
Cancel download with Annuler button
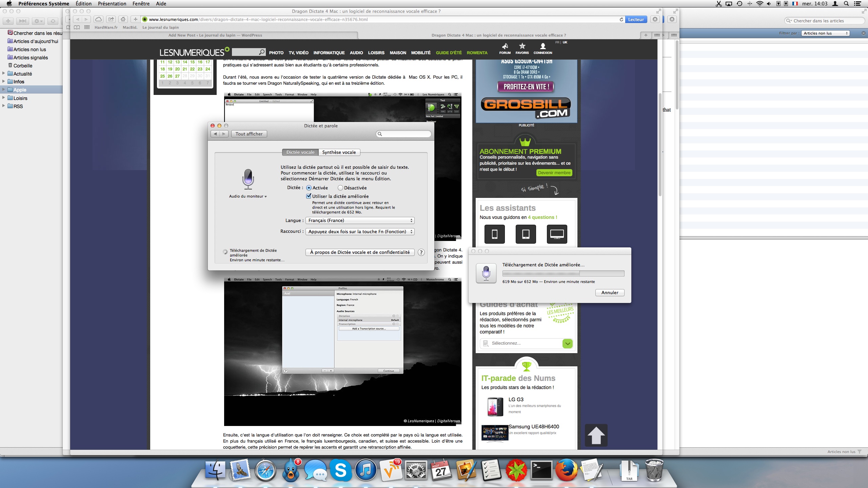[x=610, y=292]
